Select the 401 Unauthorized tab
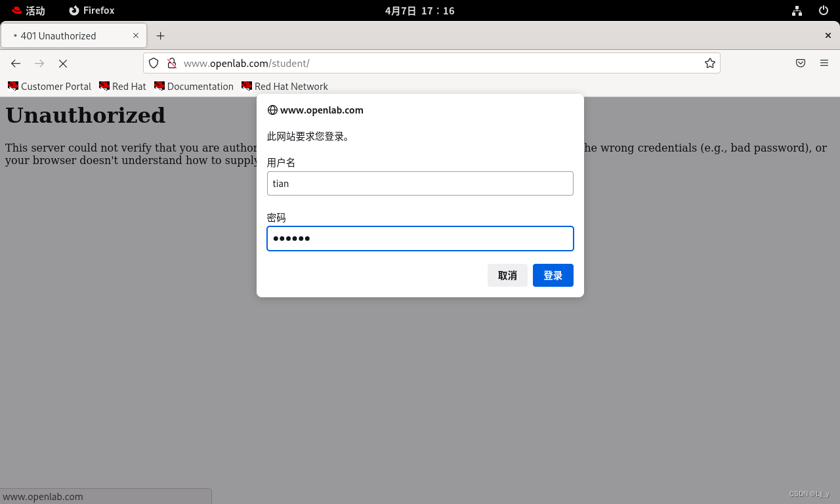Image resolution: width=840 pixels, height=504 pixels. 73,35
